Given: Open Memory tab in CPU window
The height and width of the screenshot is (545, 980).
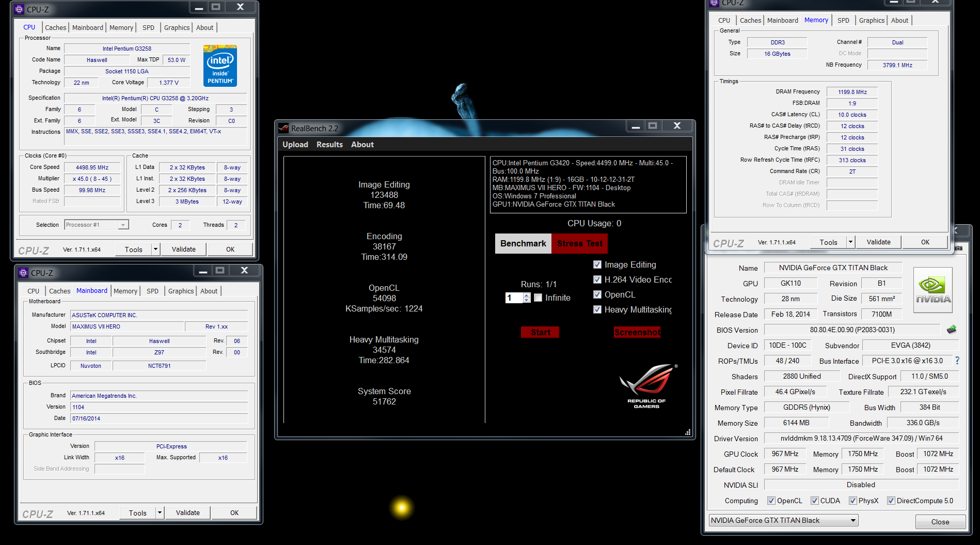Looking at the screenshot, I should pos(121,27).
